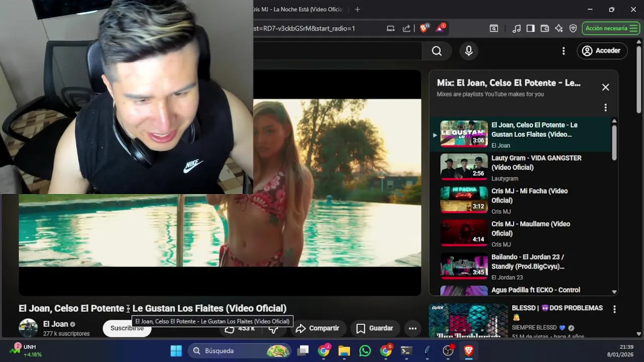
Task: Open the El Joan channel avatar
Action: pos(28,328)
